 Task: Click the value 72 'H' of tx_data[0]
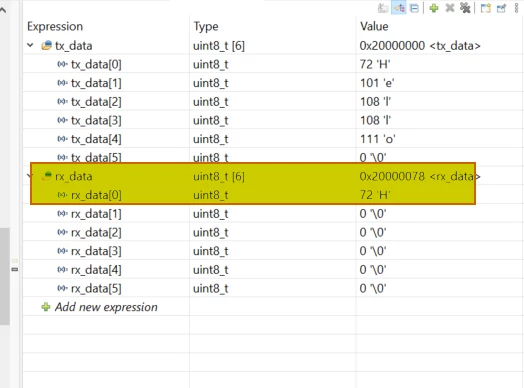click(x=375, y=64)
